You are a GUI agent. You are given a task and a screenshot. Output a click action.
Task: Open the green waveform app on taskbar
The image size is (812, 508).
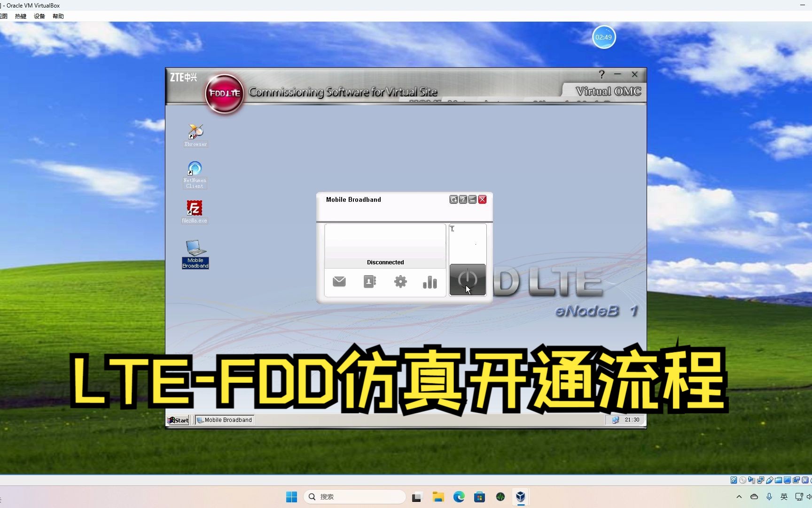click(500, 497)
